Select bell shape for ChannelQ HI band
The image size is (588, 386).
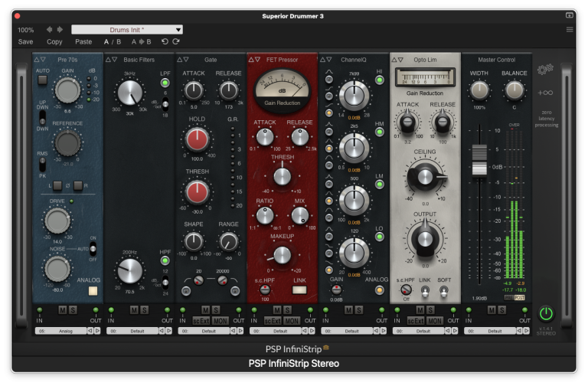pyautogui.click(x=329, y=79)
